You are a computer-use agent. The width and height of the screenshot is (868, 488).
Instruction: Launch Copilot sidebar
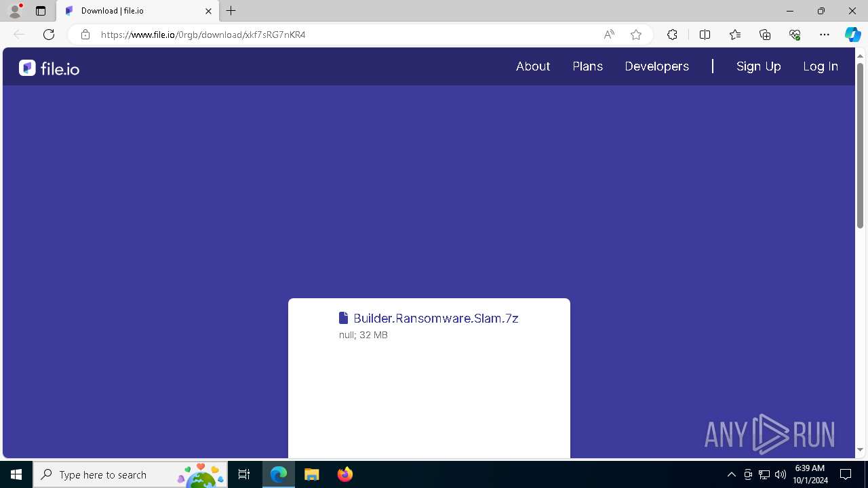click(x=852, y=35)
